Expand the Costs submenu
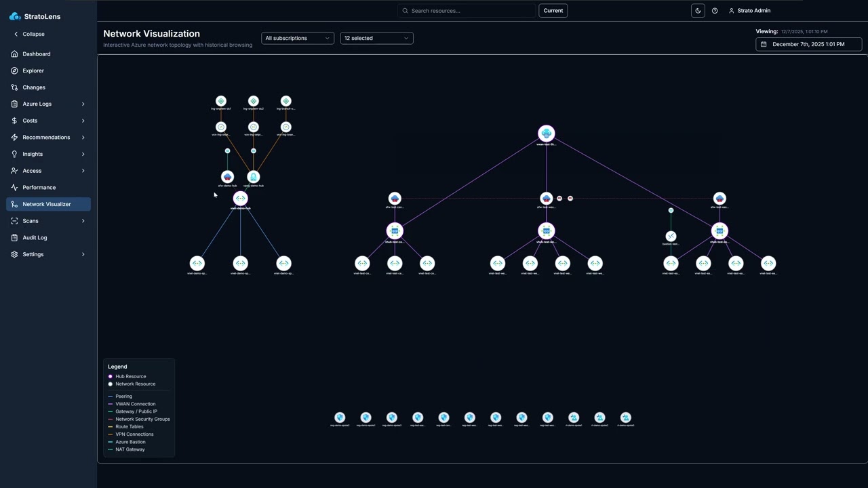Viewport: 868px width, 488px height. (x=47, y=121)
